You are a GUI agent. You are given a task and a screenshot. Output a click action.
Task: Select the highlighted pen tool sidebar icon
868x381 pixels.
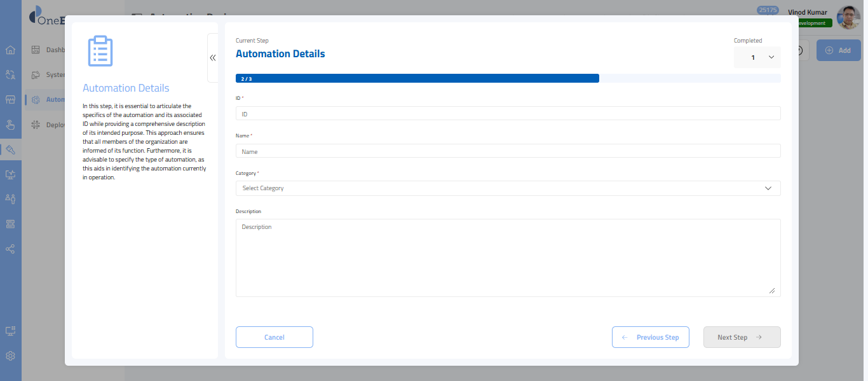(10, 149)
